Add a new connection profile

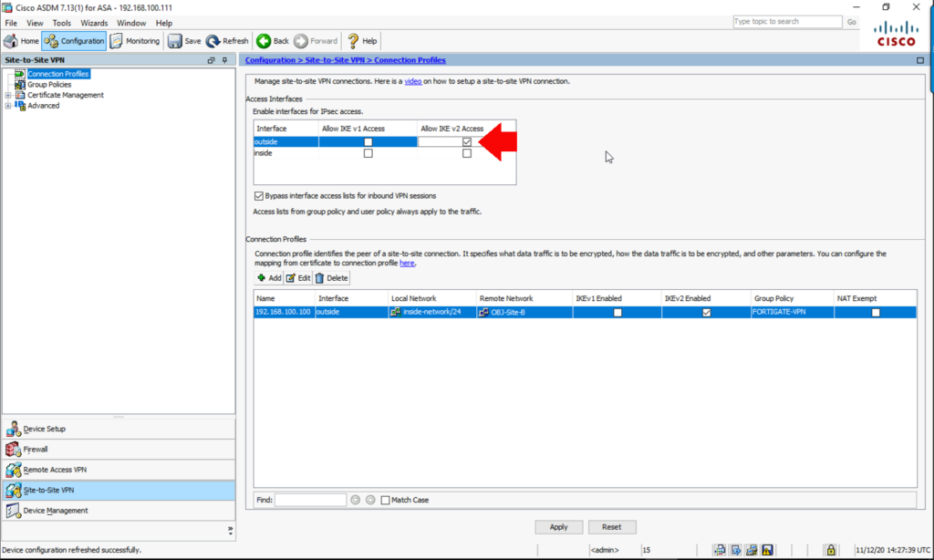269,278
